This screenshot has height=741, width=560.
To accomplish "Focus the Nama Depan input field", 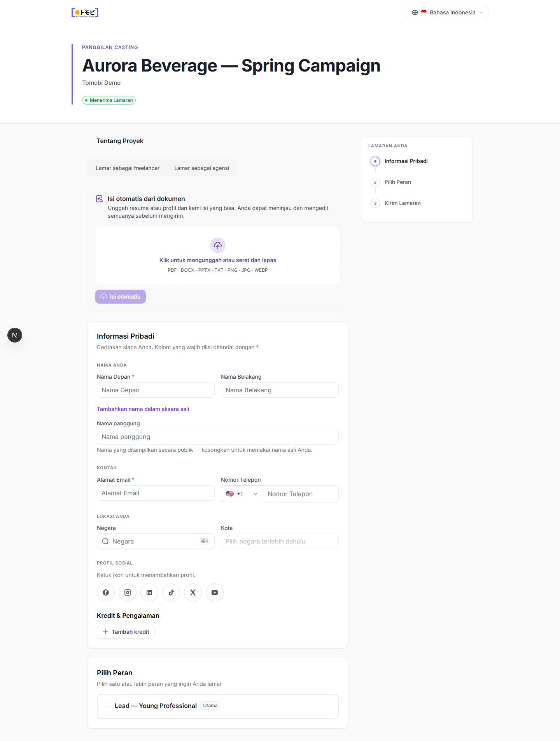I will coord(156,390).
